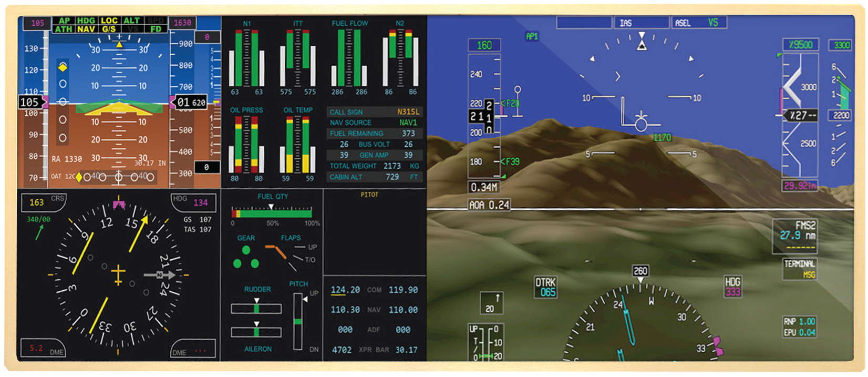This screenshot has height=377, width=868.
Task: Click the active COM frequency 124.20
Action: pyautogui.click(x=345, y=290)
